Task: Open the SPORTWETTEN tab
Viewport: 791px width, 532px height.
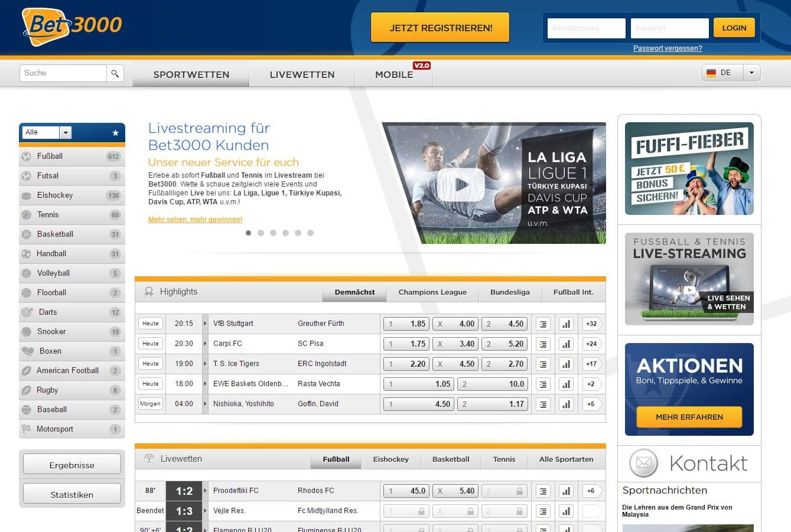Action: 191,74
